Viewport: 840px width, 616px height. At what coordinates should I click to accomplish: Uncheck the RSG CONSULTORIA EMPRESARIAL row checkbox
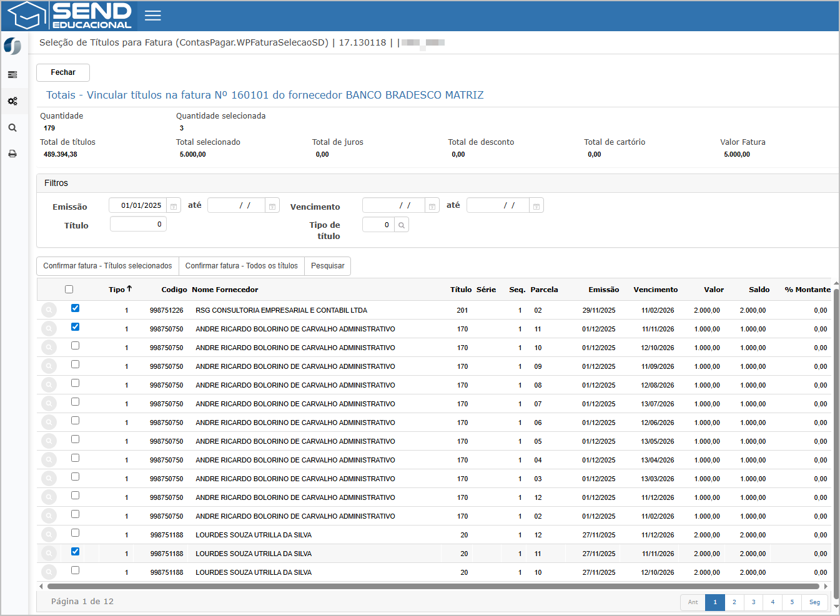coord(76,308)
